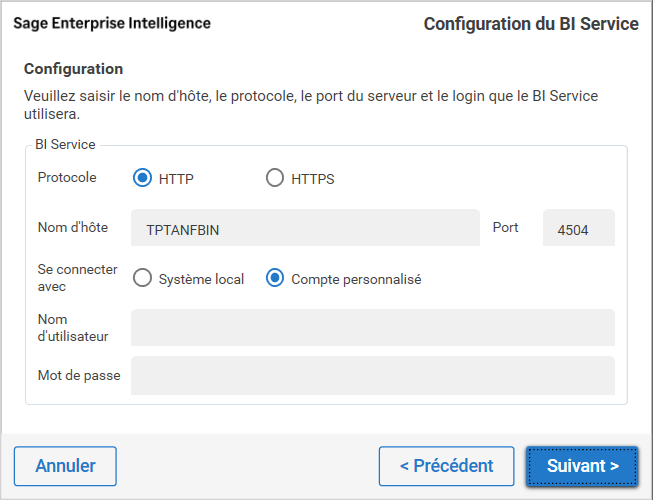This screenshot has width=653, height=500.
Task: Select the HTTP protocol radio button
Action: coord(142,179)
